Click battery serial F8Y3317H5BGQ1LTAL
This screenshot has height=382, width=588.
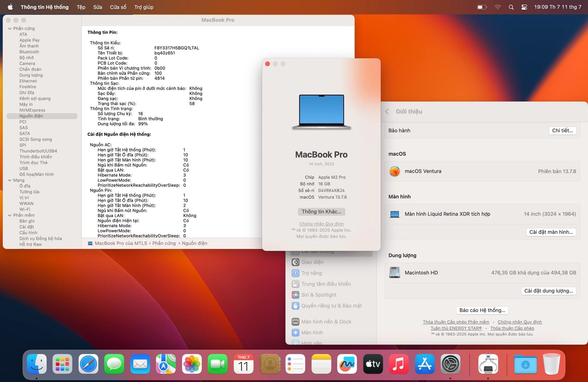tap(177, 48)
